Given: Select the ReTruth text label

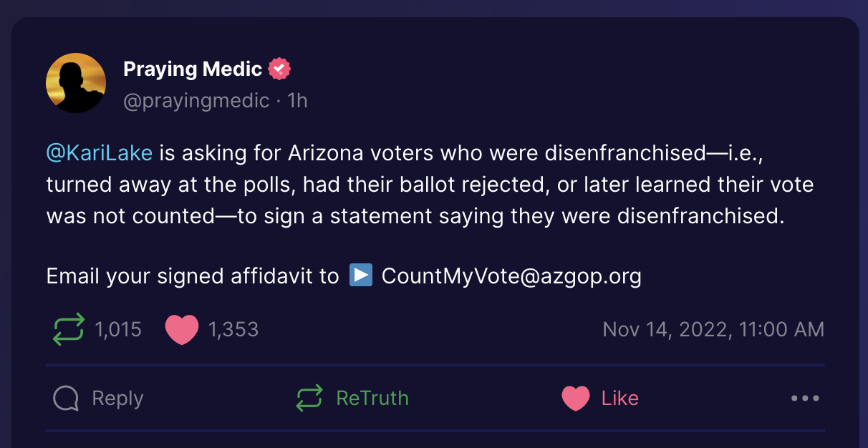Looking at the screenshot, I should pyautogui.click(x=372, y=398).
